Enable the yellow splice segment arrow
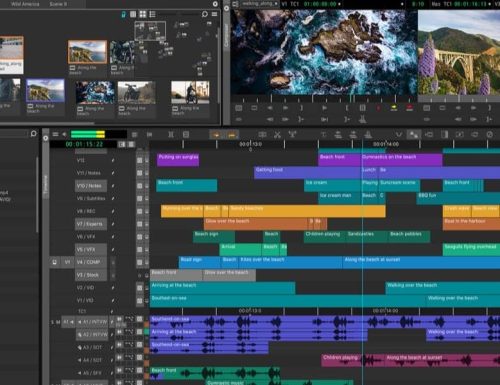Viewport: 500px width, 385px height. [232, 135]
